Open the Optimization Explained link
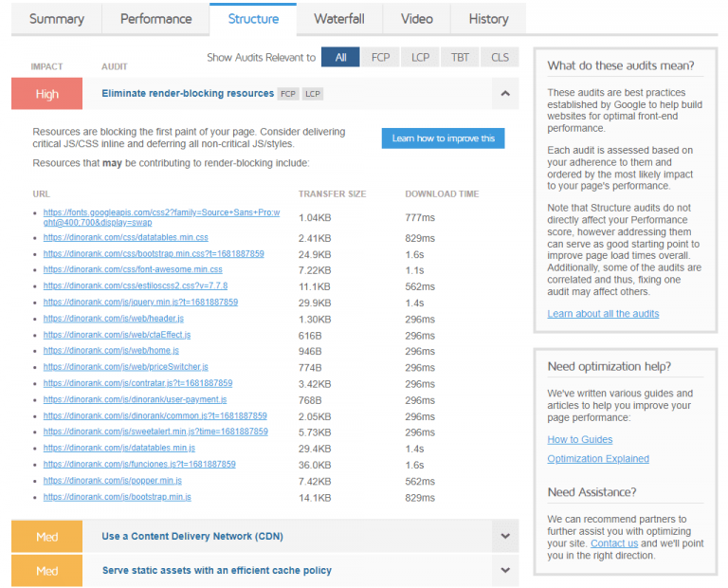The height and width of the screenshot is (588, 728). pos(598,459)
